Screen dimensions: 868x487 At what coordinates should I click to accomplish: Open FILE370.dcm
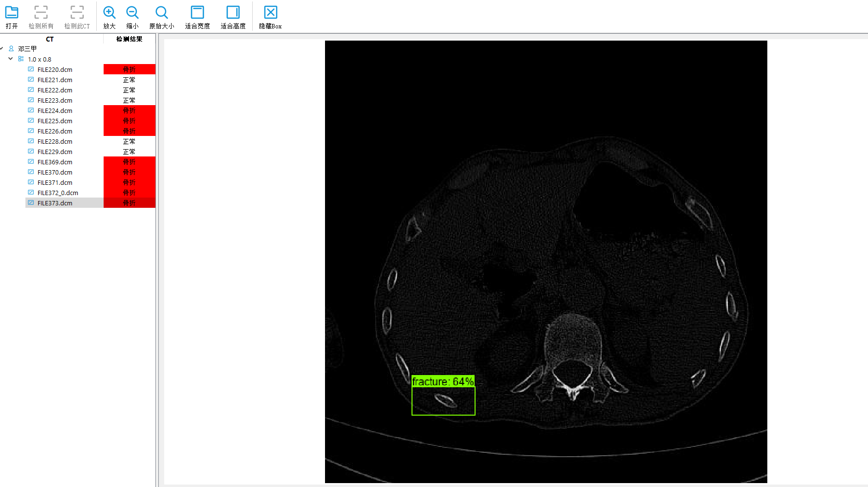coord(55,172)
